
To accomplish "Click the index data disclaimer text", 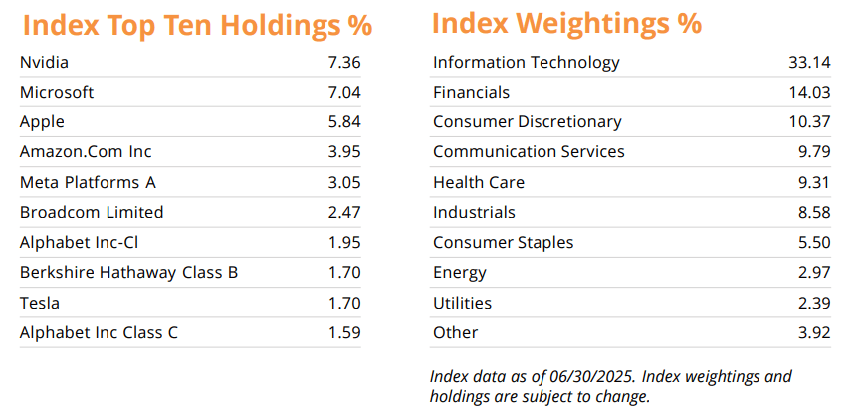I will tap(610, 386).
